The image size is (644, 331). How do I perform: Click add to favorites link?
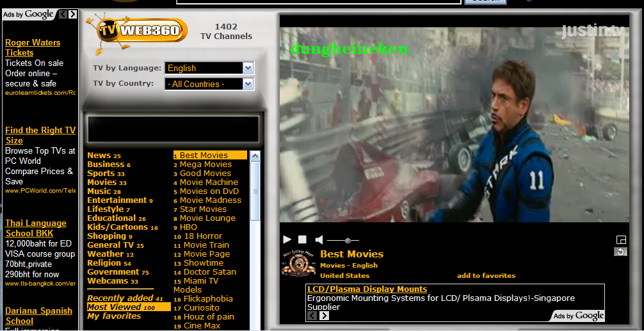click(x=486, y=275)
